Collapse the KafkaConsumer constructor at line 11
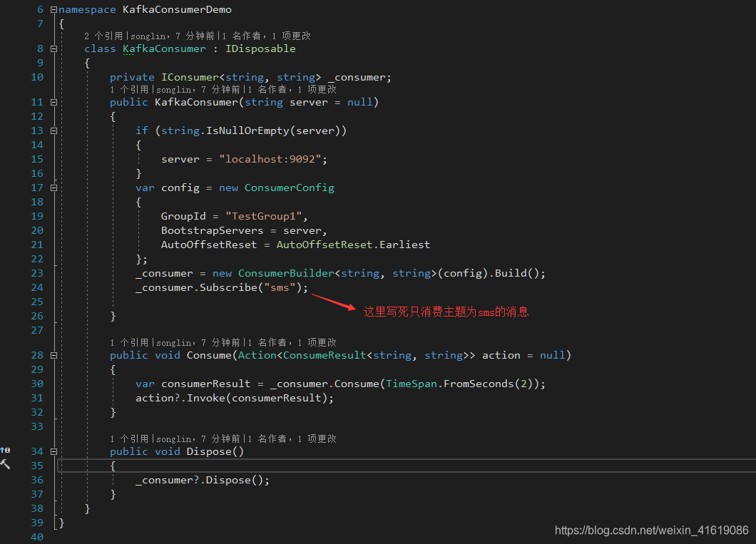 tap(54, 102)
